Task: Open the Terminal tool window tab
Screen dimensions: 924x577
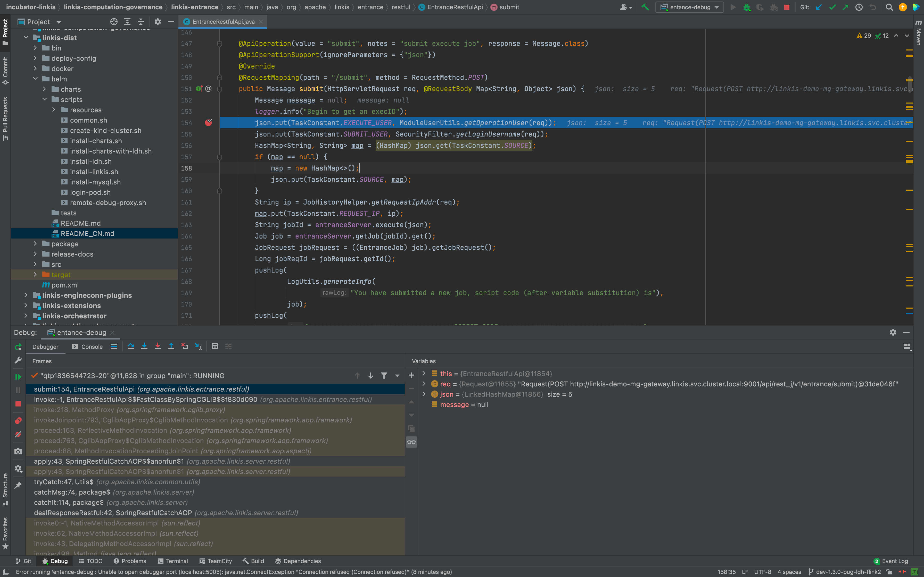Action: (172, 561)
